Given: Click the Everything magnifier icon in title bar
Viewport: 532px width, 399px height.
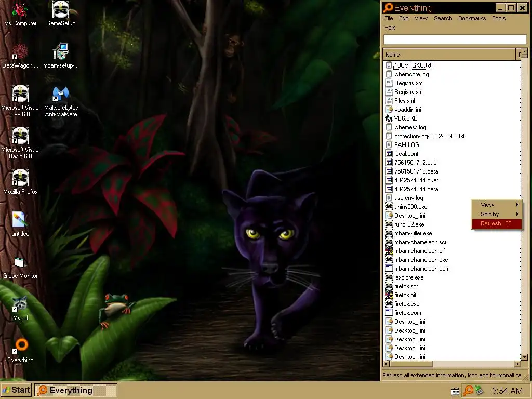Looking at the screenshot, I should point(388,7).
